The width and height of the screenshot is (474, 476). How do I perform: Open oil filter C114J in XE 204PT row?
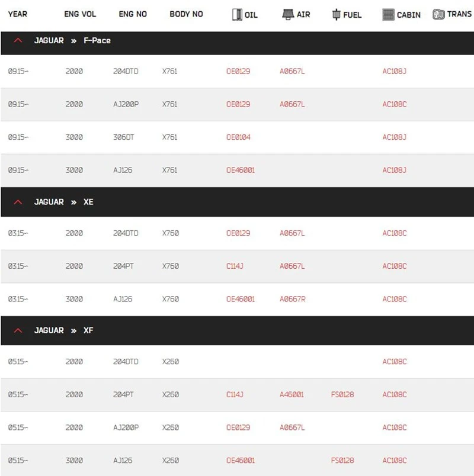(235, 266)
